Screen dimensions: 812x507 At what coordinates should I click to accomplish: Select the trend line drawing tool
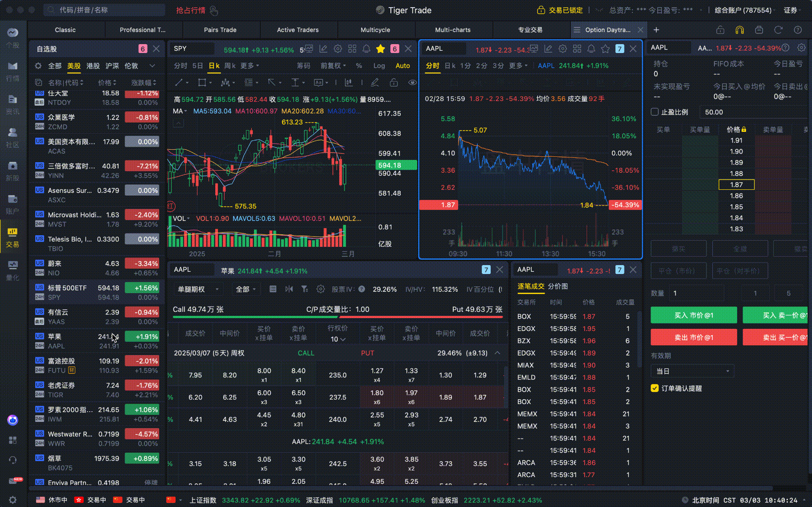pyautogui.click(x=179, y=82)
